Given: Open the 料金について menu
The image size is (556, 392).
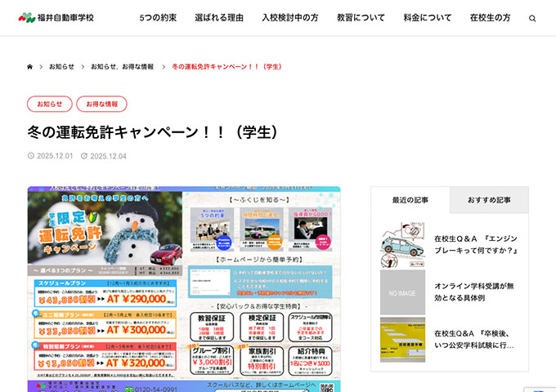Looking at the screenshot, I should (x=428, y=17).
